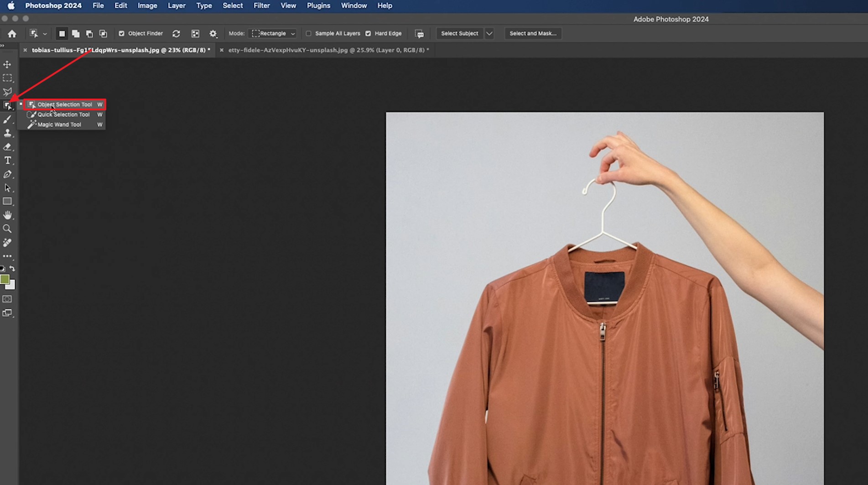Select the Zoom tool
This screenshot has height=485, width=868.
pos(7,229)
